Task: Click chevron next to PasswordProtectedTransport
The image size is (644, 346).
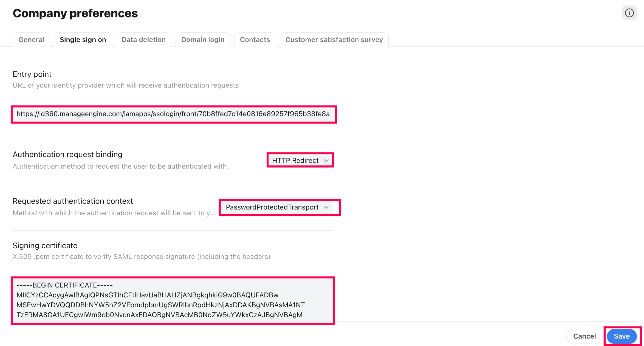Action: 326,207
